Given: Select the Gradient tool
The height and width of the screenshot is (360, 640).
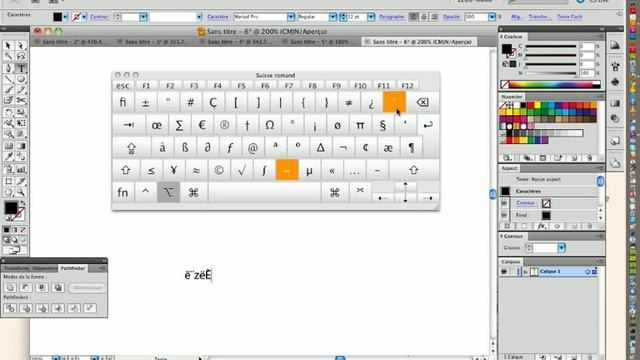Looking at the screenshot, I should pyautogui.click(x=21, y=146).
